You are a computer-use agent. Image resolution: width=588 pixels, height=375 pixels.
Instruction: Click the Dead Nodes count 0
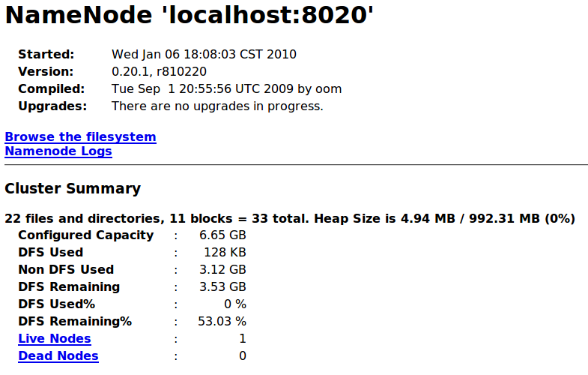pos(243,355)
